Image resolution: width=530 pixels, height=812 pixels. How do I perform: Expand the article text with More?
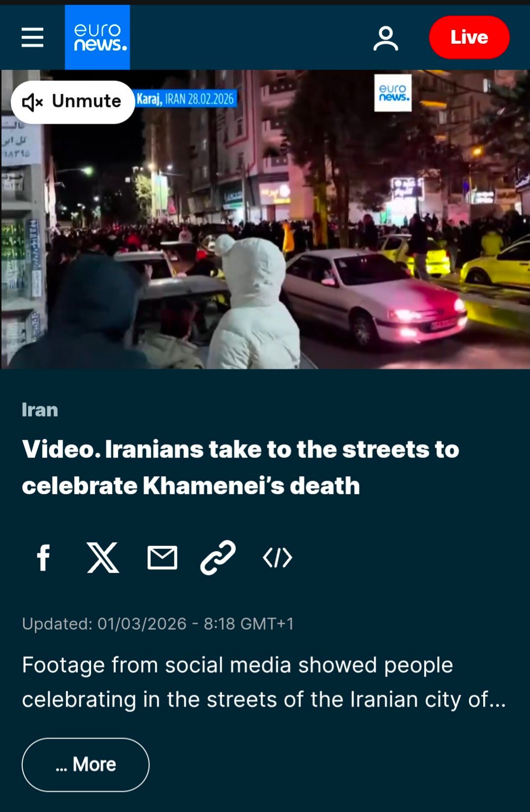coord(86,765)
